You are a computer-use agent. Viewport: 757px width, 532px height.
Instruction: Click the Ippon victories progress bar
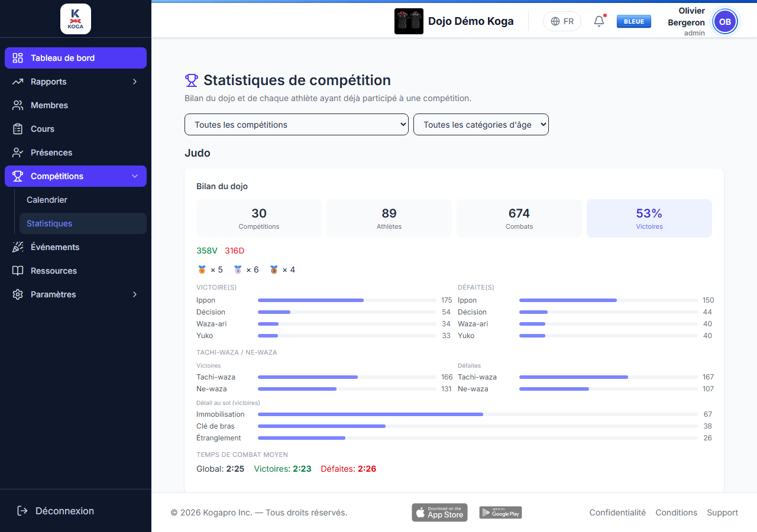click(x=347, y=300)
